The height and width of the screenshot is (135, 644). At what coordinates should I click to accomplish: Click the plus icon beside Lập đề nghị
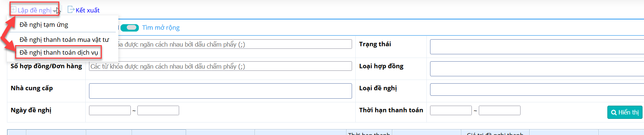click(x=14, y=10)
